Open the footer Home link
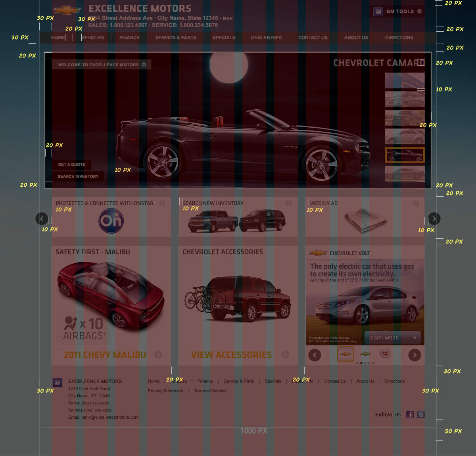Viewport: 476px width, 456px height. point(154,381)
